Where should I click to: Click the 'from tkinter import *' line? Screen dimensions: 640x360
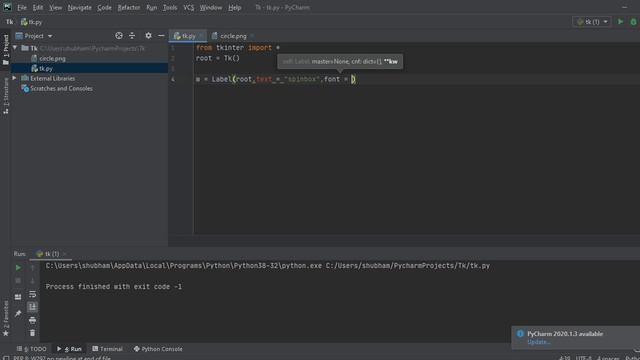pyautogui.click(x=238, y=48)
